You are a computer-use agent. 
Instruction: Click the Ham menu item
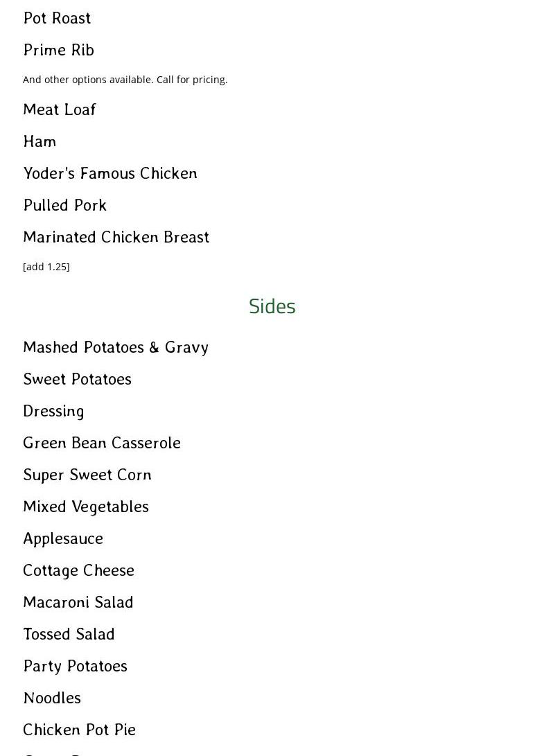click(40, 141)
